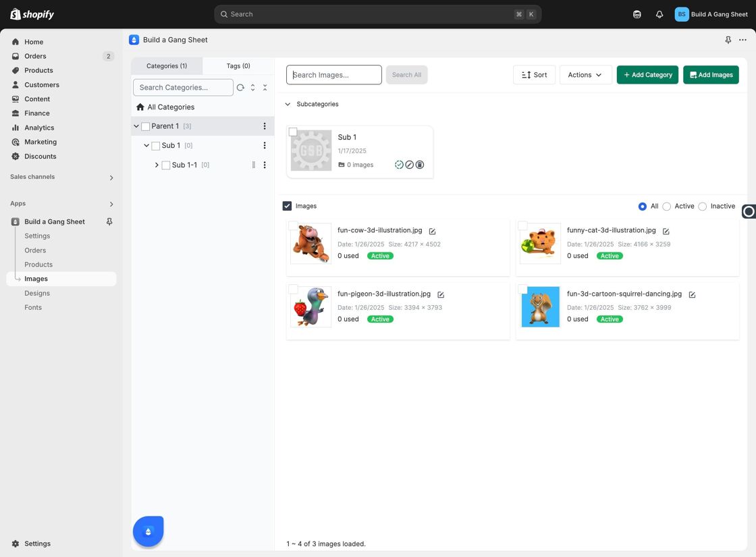Click the edit pencil icon on Sub 1 card
The image size is (756, 557).
[x=409, y=165]
